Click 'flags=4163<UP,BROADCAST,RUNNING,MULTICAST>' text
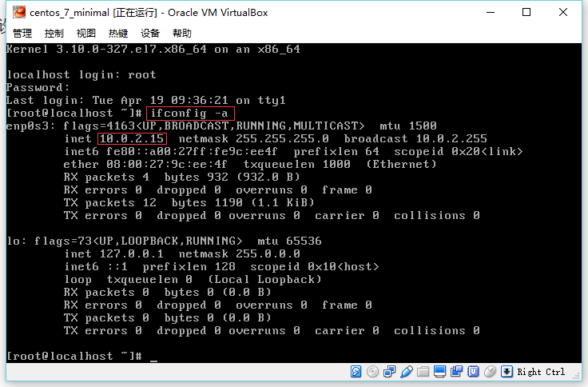The width and height of the screenshot is (588, 387). (x=214, y=126)
